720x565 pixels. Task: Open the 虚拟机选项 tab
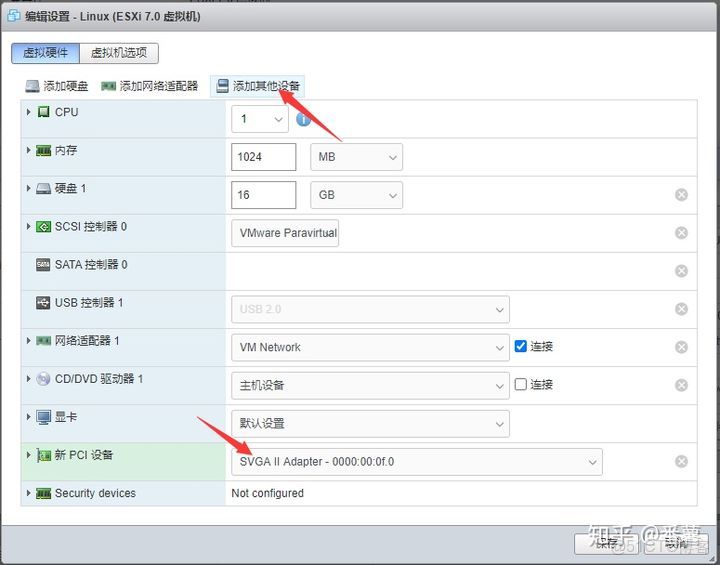pyautogui.click(x=119, y=53)
